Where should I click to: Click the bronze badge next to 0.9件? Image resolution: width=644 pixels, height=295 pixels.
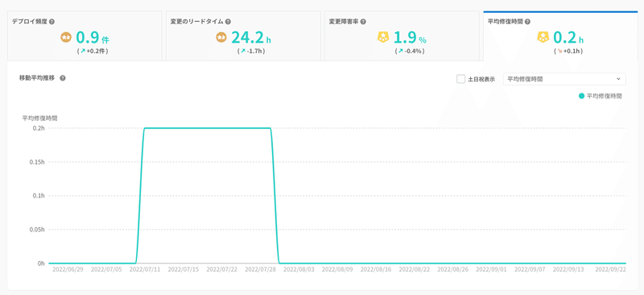click(x=66, y=38)
